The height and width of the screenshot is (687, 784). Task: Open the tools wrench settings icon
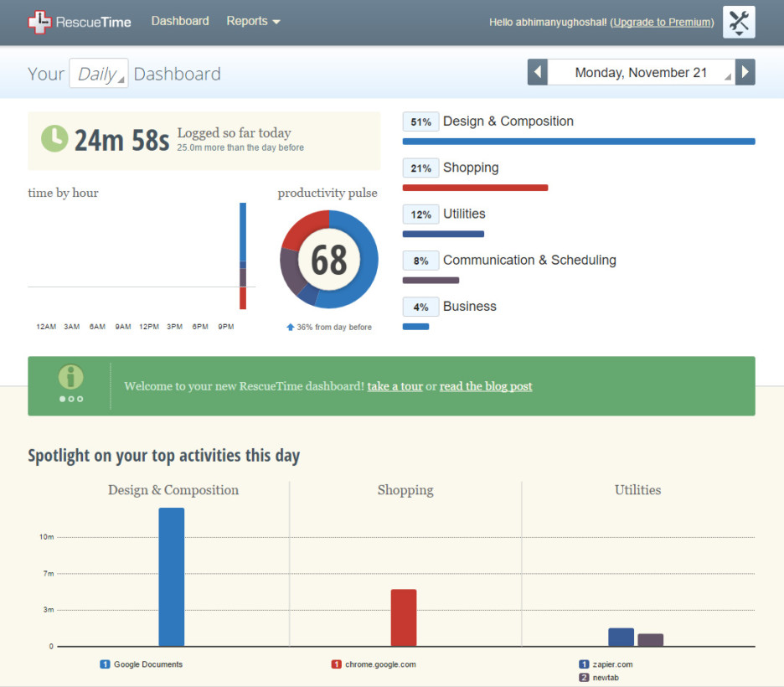pos(739,23)
